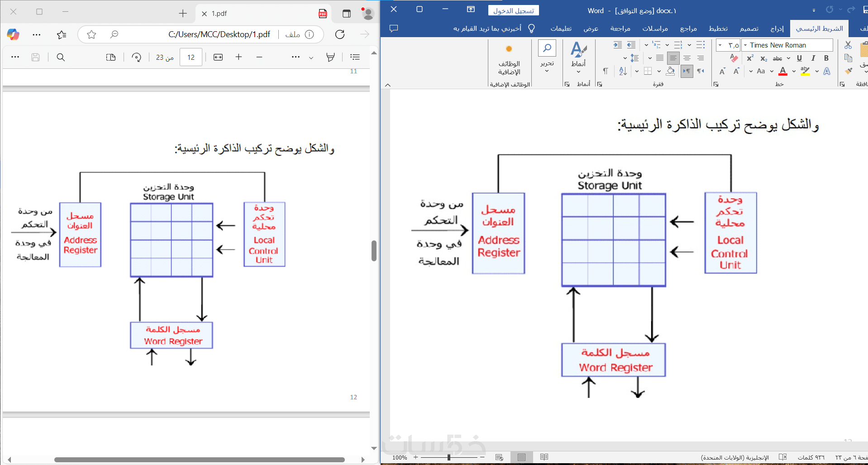Click the Copy icon in Word clipboard group
The width and height of the screenshot is (868, 465).
pos(848,58)
